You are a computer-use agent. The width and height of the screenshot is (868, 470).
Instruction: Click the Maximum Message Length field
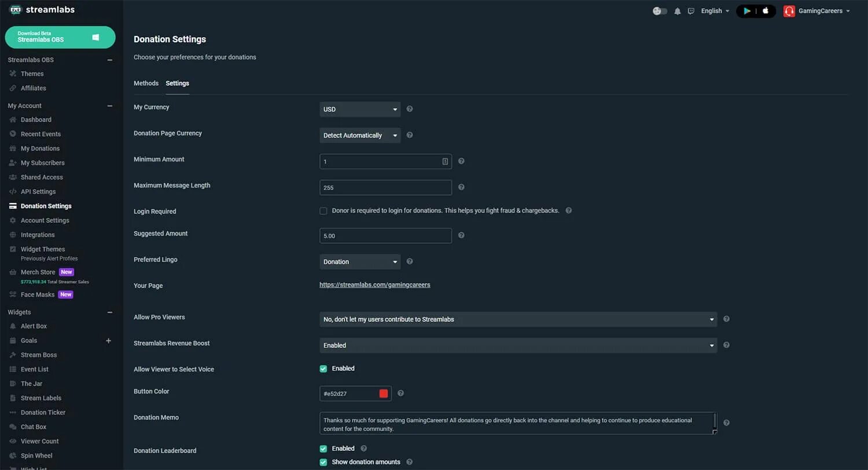pos(385,188)
